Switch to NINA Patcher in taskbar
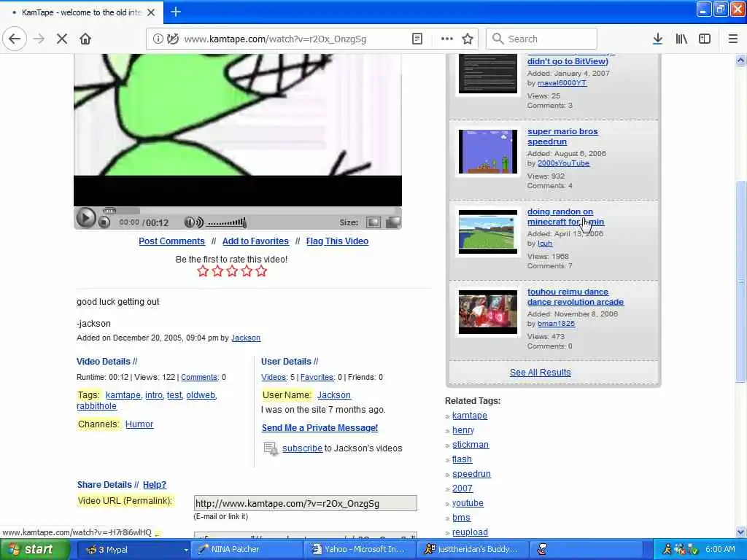Image resolution: width=747 pixels, height=560 pixels. pos(247,550)
